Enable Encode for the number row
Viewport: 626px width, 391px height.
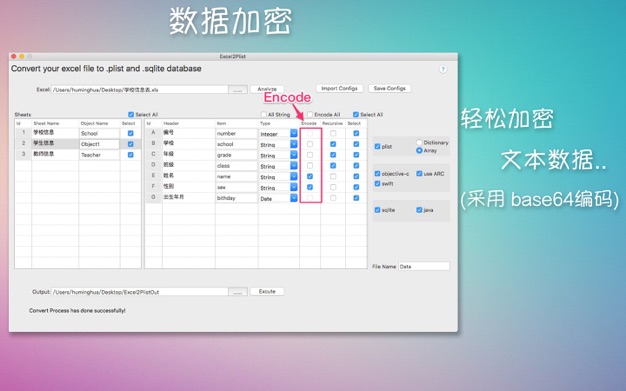point(310,133)
